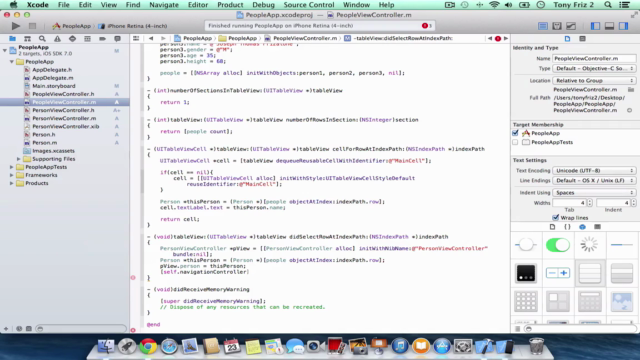Pick the green Switch object in library
The width and height of the screenshot is (640, 360).
pos(558,245)
